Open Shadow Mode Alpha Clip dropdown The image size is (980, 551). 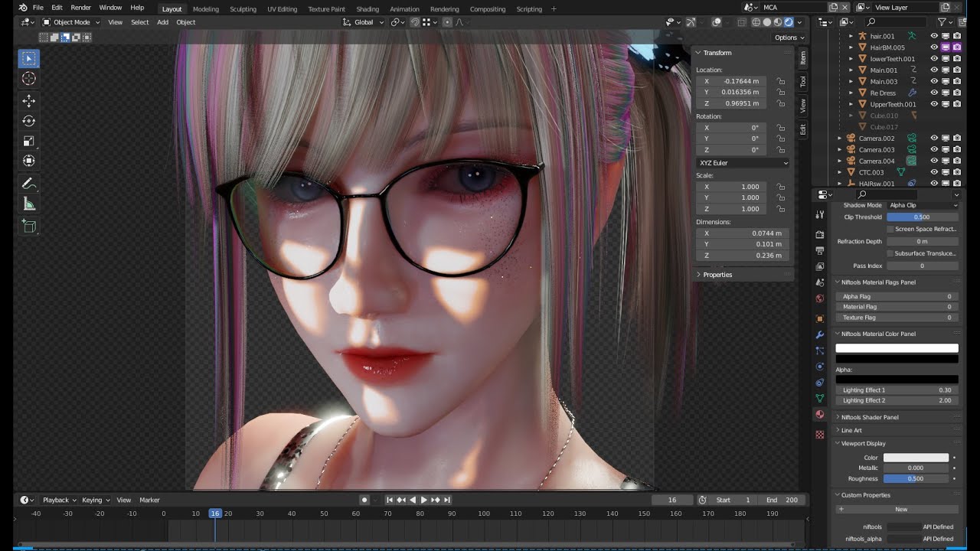coord(923,205)
